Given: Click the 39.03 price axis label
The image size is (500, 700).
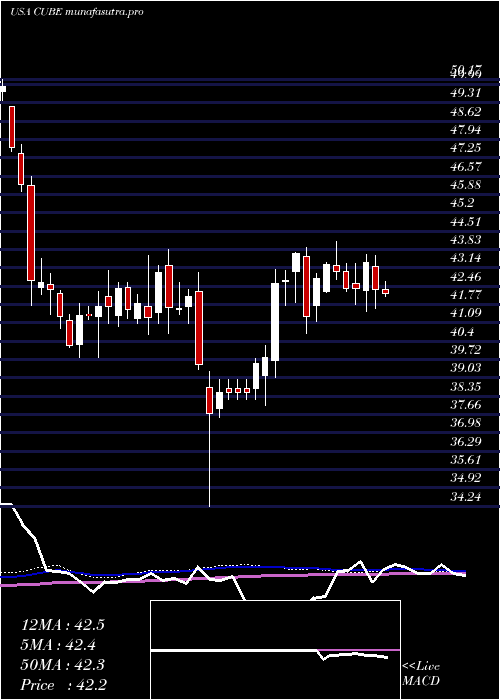Looking at the screenshot, I should (x=466, y=368).
